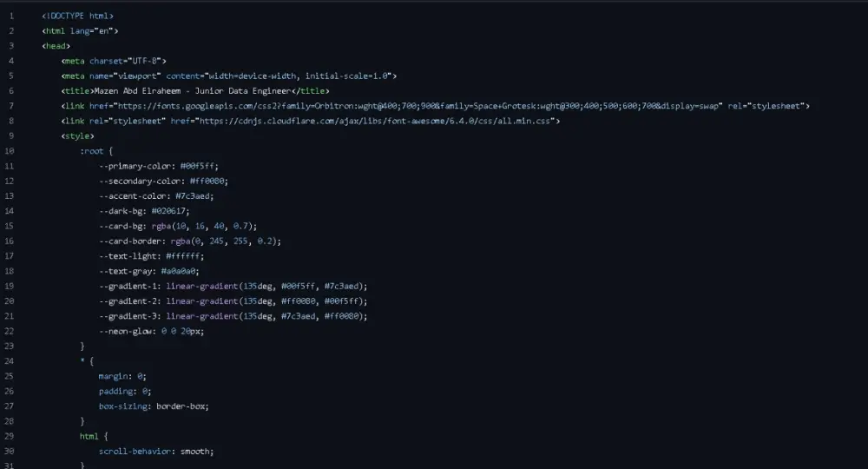The height and width of the screenshot is (469, 868).
Task: Place cursor on the --dark-bg property
Action: pos(122,211)
